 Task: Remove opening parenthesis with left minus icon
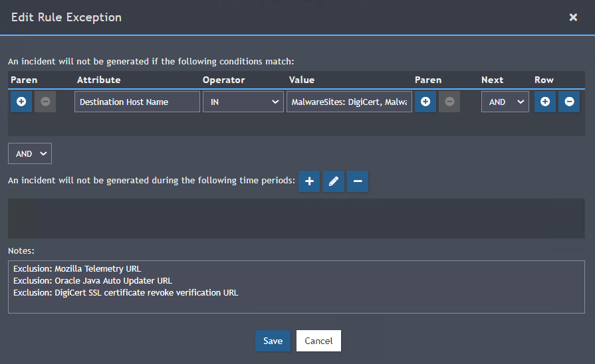(45, 102)
